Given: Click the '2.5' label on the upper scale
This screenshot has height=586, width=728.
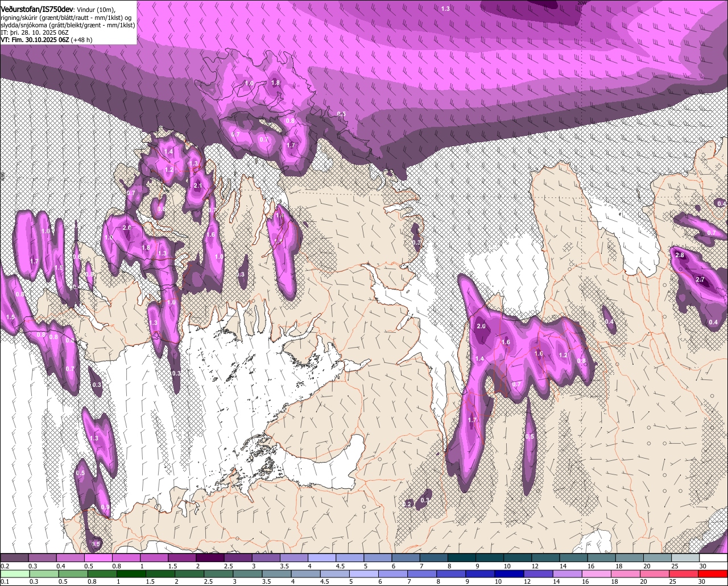Looking at the screenshot, I should (x=229, y=566).
